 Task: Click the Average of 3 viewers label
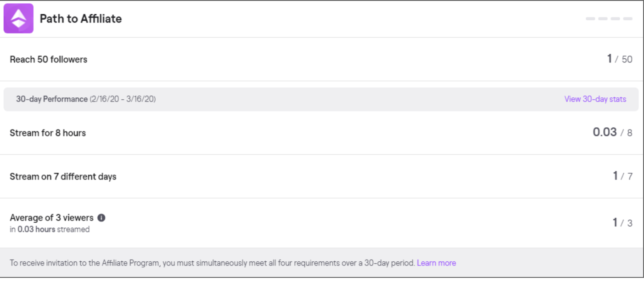point(51,218)
